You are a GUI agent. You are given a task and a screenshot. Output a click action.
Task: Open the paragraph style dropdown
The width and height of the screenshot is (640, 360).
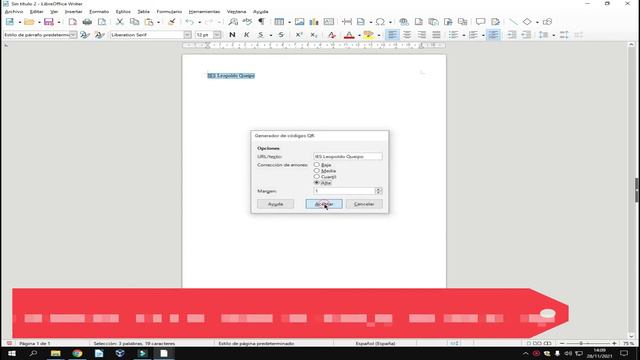point(73,35)
